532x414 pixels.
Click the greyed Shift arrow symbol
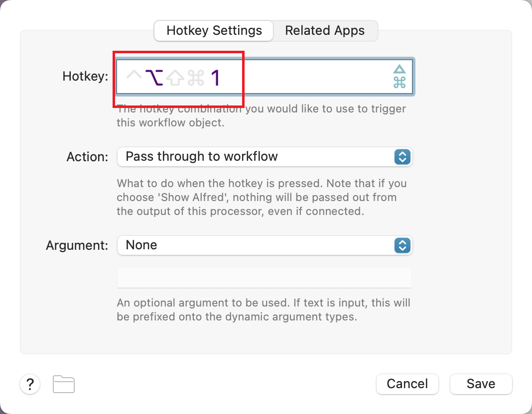pyautogui.click(x=175, y=78)
